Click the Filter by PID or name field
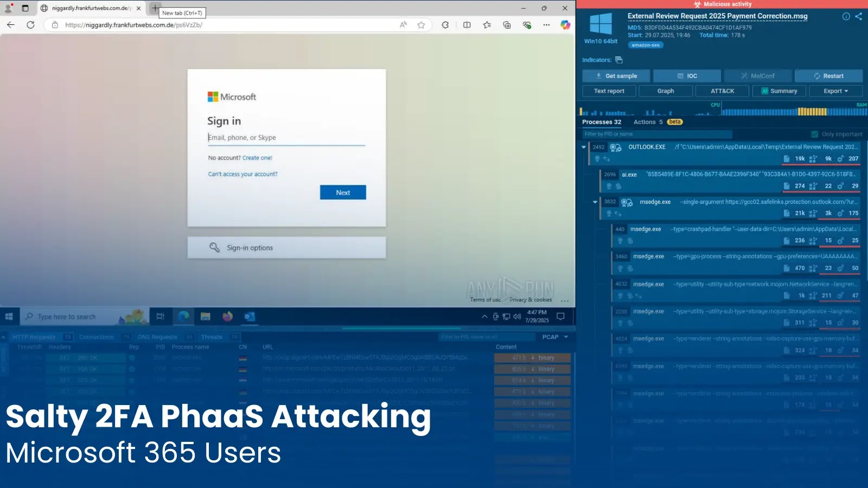868x488 pixels. pos(657,134)
